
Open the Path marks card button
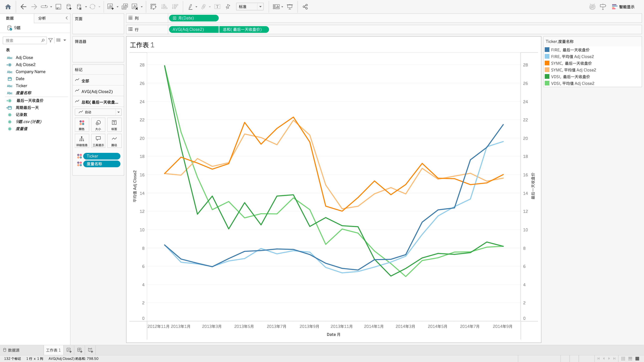point(114,141)
